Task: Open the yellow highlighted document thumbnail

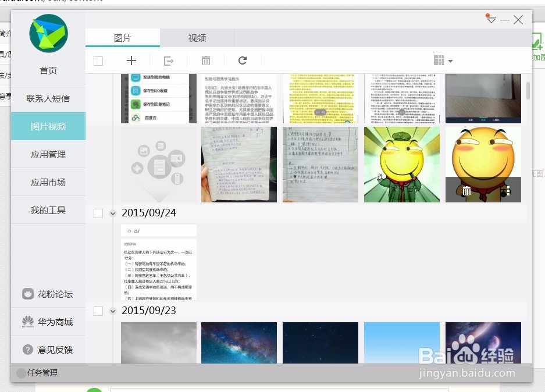Action: tap(320, 98)
